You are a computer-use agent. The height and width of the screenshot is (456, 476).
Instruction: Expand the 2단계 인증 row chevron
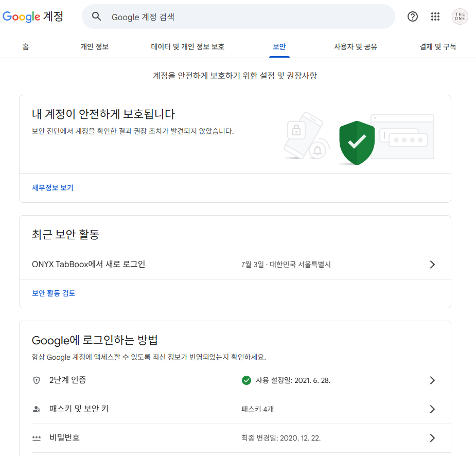point(432,380)
